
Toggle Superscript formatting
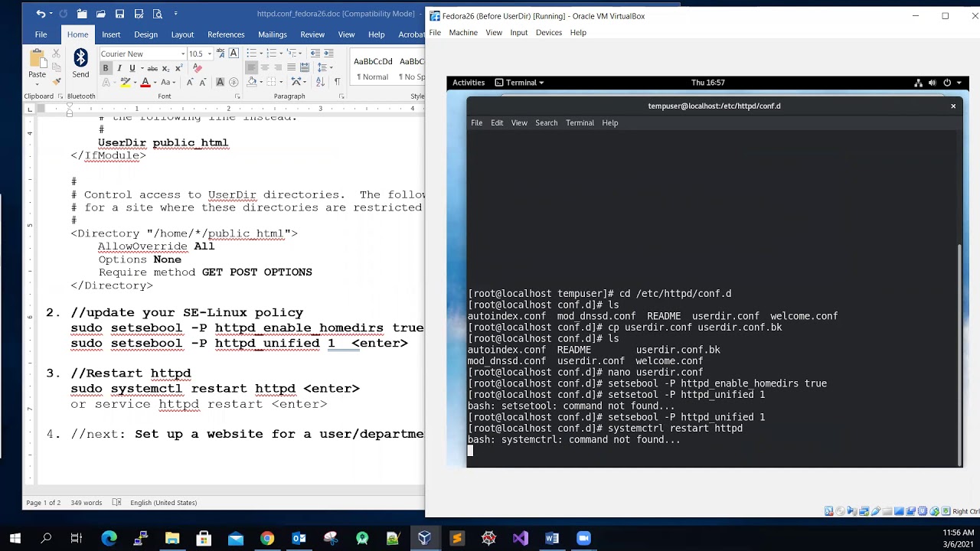pos(178,68)
